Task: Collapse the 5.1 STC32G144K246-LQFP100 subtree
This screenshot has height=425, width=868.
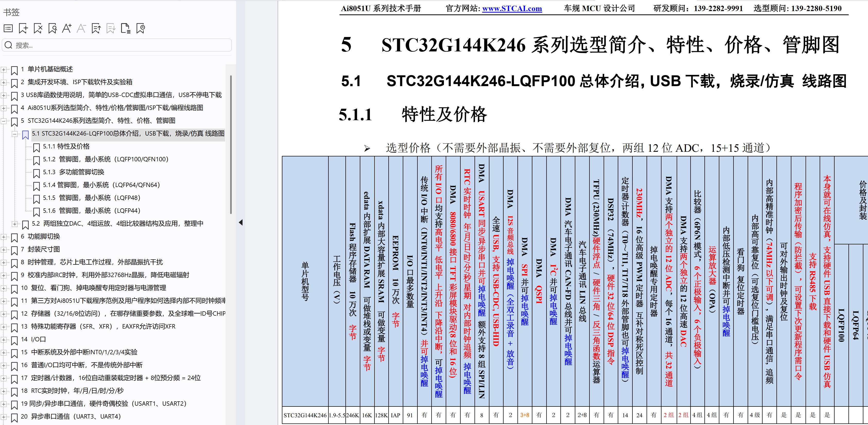Action: point(14,134)
